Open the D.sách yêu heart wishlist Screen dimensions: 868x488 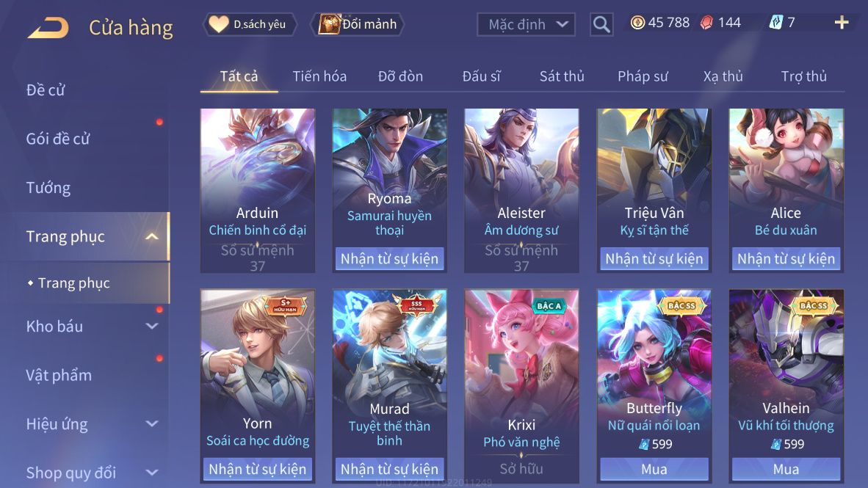tap(250, 24)
